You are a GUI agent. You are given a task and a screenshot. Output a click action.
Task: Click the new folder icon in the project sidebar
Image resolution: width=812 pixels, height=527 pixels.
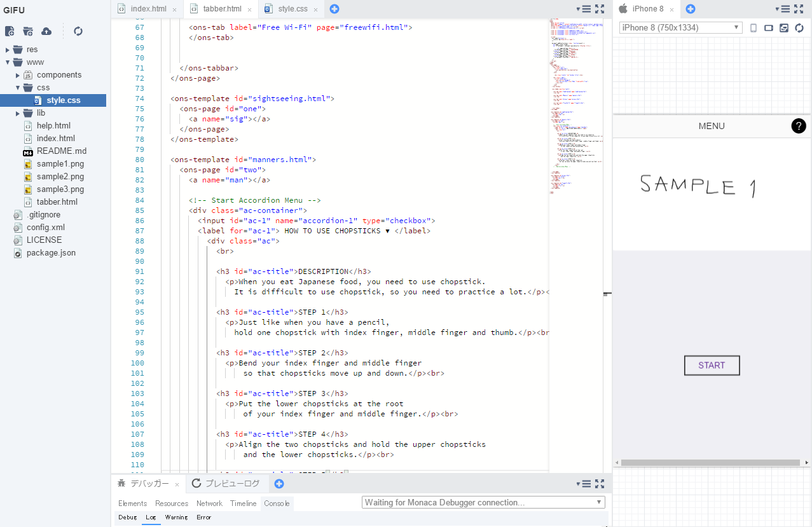pyautogui.click(x=28, y=31)
